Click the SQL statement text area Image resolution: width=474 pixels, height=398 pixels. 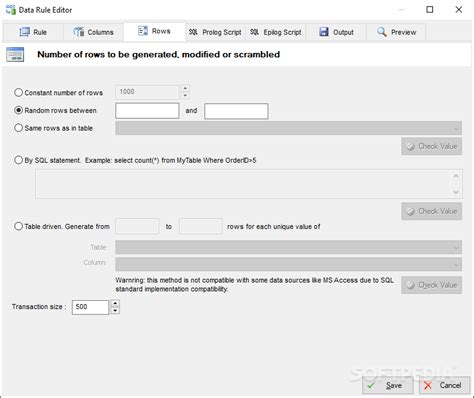[x=244, y=184]
